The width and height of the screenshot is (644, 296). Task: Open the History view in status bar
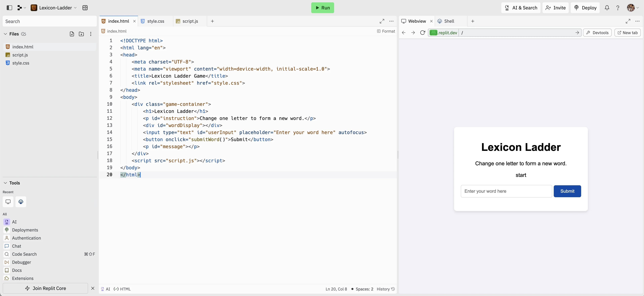[x=386, y=289]
